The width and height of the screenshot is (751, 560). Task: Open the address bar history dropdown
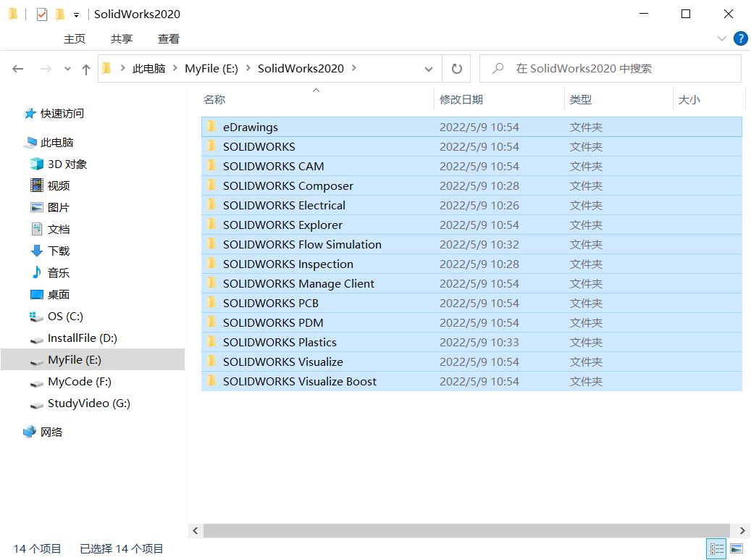coord(429,69)
